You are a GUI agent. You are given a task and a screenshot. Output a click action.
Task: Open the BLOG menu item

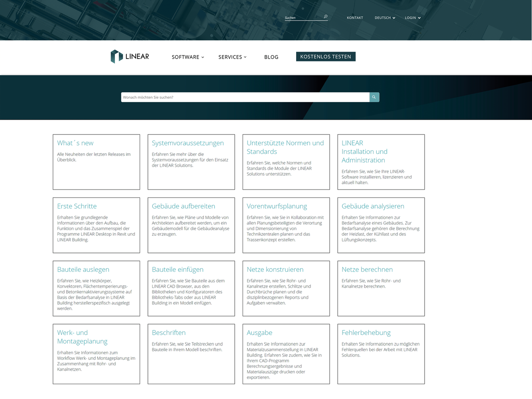271,57
